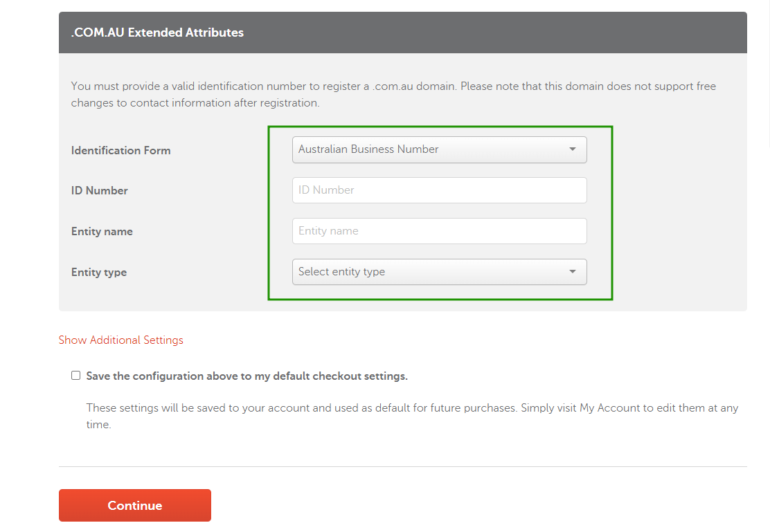
Task: Click the ID Number input field
Action: (x=439, y=190)
